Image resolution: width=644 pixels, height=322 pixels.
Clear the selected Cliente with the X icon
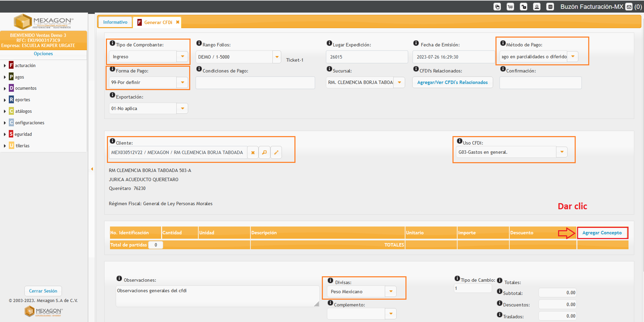point(253,152)
